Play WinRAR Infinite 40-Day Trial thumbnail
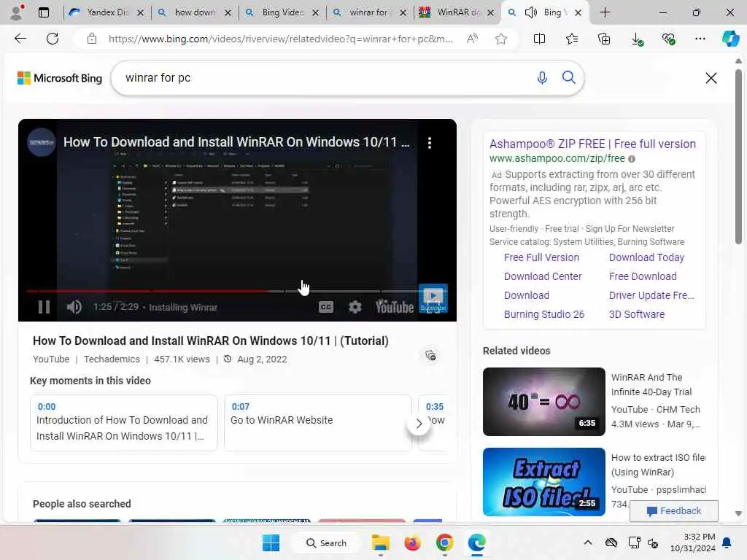The width and height of the screenshot is (747, 560). click(x=544, y=402)
